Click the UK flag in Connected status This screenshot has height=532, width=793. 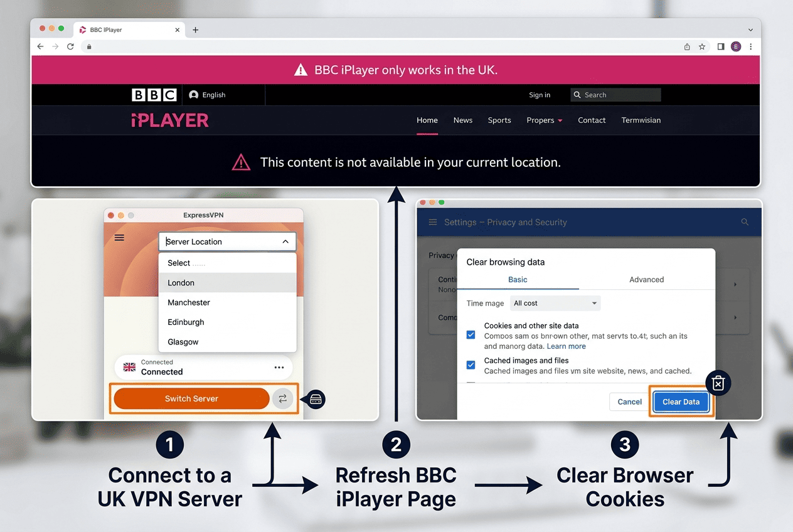click(x=130, y=367)
